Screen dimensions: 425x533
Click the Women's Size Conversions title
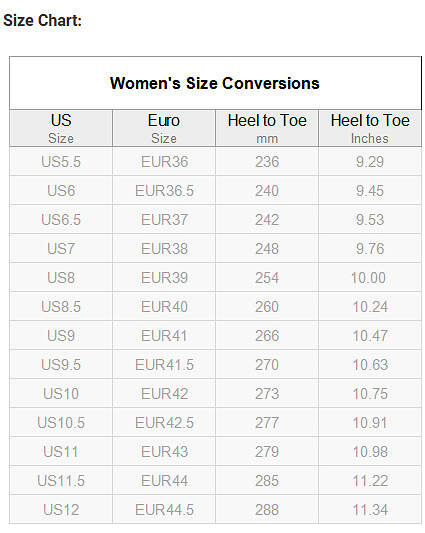[x=215, y=83]
